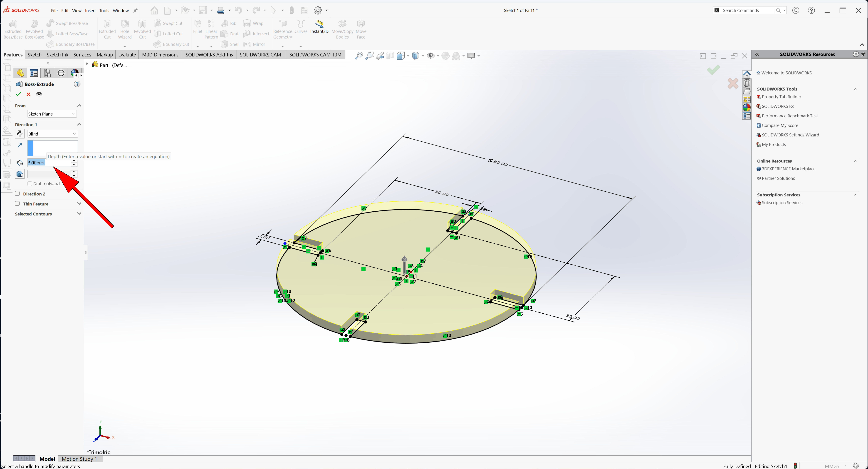The height and width of the screenshot is (469, 868).
Task: Toggle detailed preview eye icon
Action: point(39,94)
